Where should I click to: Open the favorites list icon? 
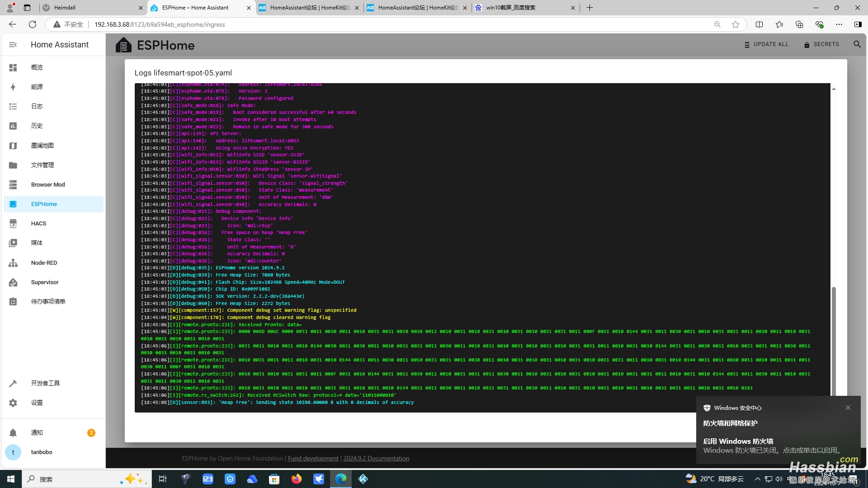[779, 24]
